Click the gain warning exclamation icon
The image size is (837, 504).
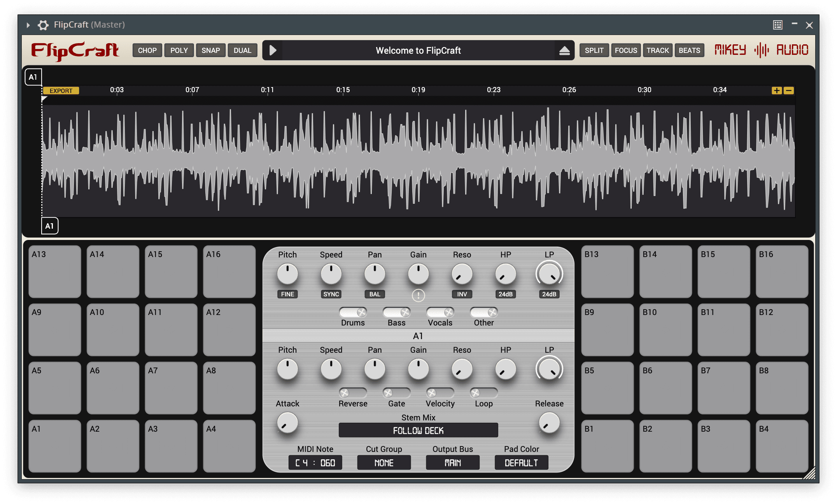[x=418, y=295]
